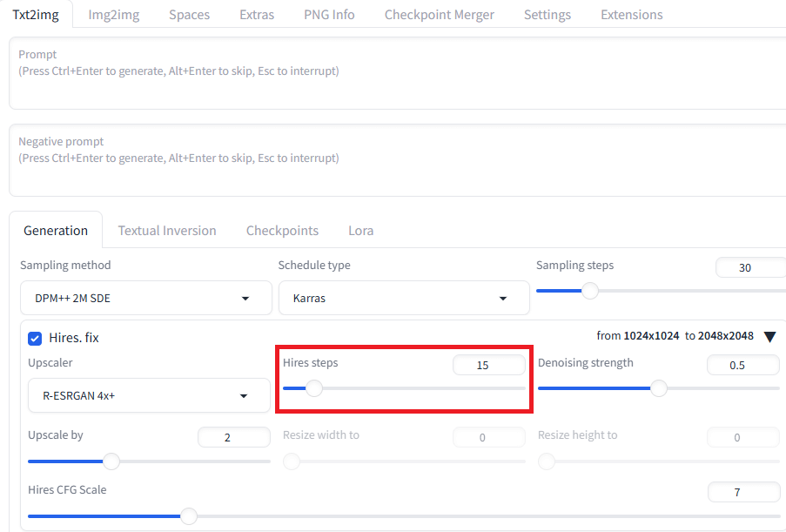Viewport: 786px width, 532px height.
Task: Select the Lora sub-tab
Action: pos(361,231)
